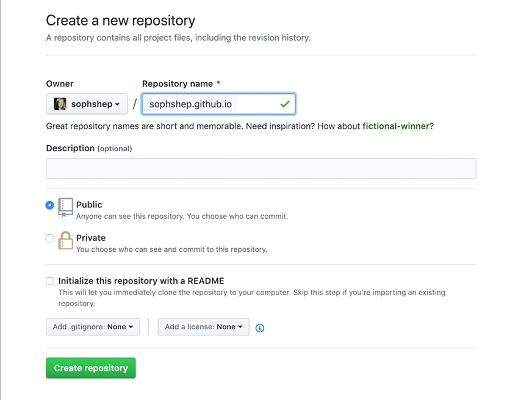Screen dimensions: 532x400
Task: Click the info icon beside the license dropdown
Action: (x=259, y=328)
